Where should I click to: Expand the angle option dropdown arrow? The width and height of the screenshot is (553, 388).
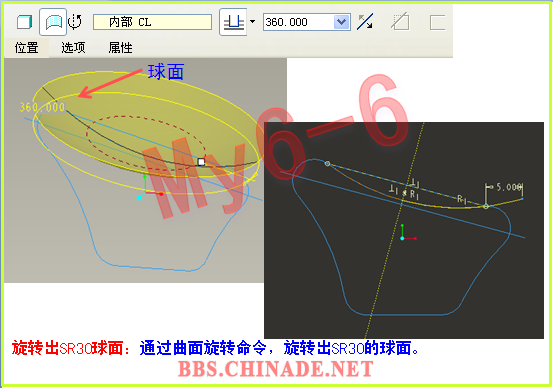click(253, 22)
